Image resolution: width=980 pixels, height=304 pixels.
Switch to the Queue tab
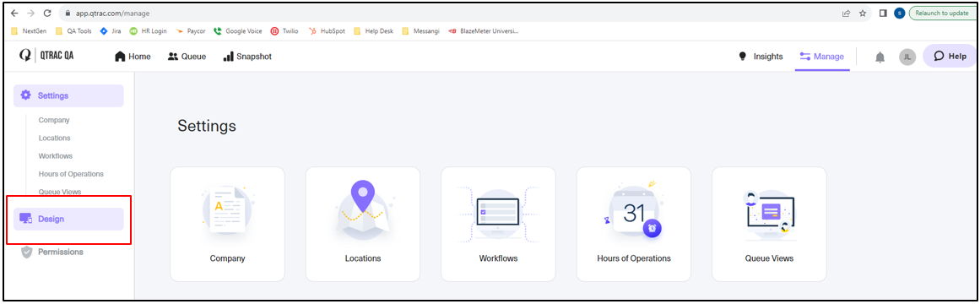pyautogui.click(x=187, y=57)
